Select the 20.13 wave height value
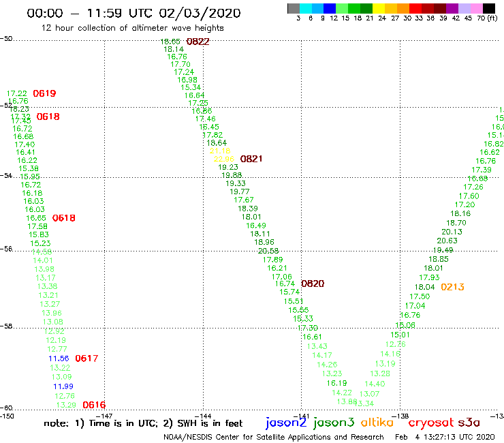 click(x=452, y=232)
